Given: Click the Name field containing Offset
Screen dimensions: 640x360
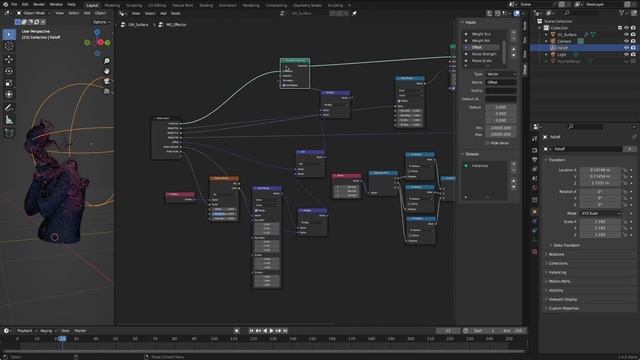Looking at the screenshot, I should (x=501, y=82).
